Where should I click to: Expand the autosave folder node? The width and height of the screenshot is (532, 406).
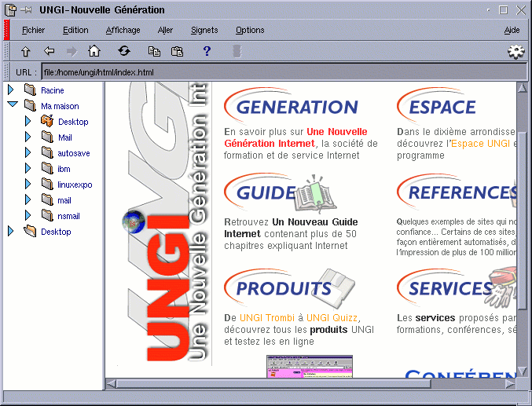tap(28, 152)
